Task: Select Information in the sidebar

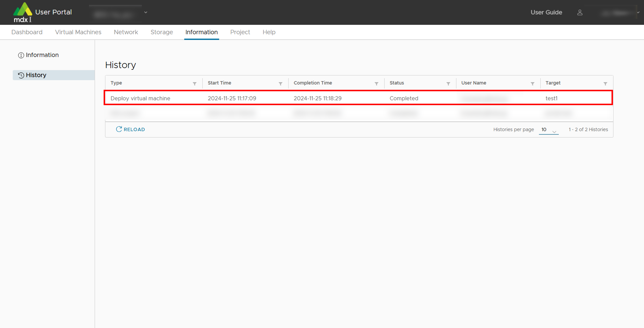Action: tap(42, 55)
